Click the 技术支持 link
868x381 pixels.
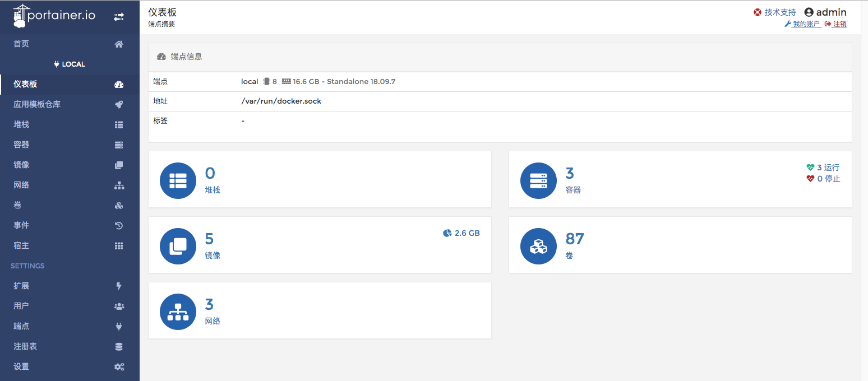(780, 12)
